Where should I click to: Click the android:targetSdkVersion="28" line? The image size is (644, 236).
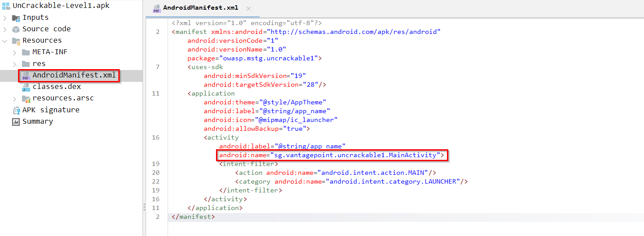point(264,85)
